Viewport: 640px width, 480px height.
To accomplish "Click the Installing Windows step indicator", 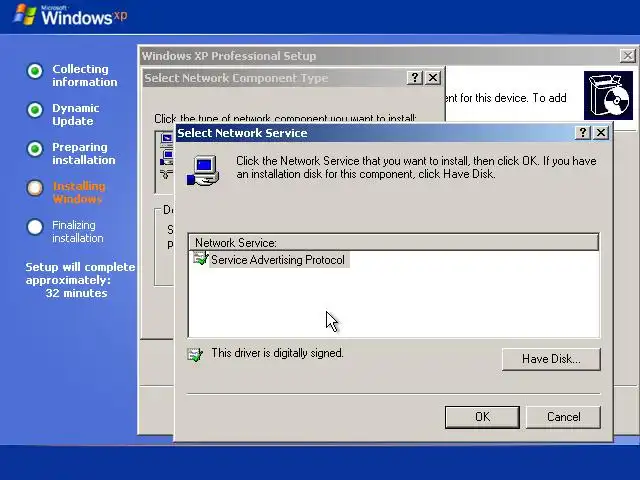I will [x=35, y=188].
